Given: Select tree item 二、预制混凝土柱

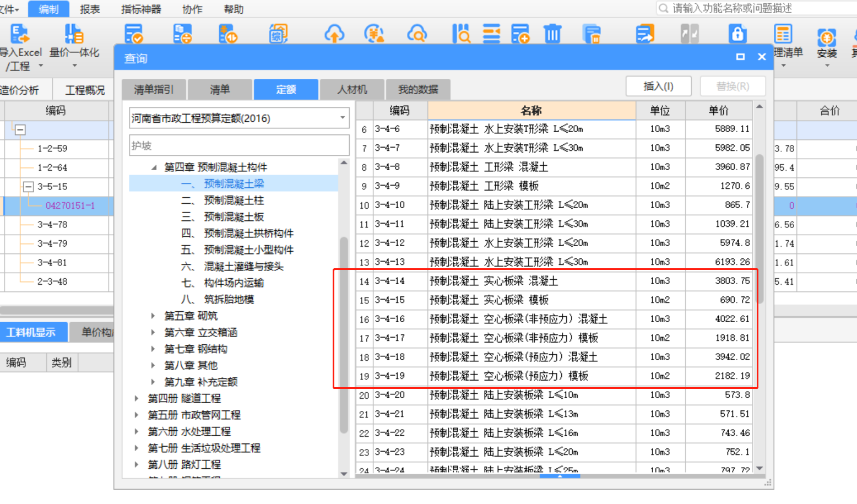Looking at the screenshot, I should 223,200.
